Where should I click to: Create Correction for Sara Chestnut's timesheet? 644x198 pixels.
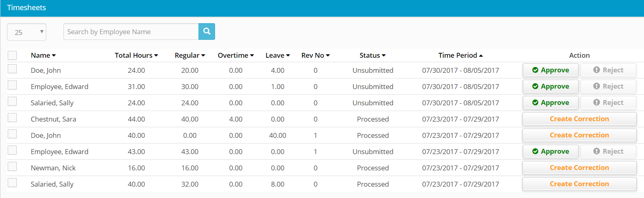coord(579,119)
